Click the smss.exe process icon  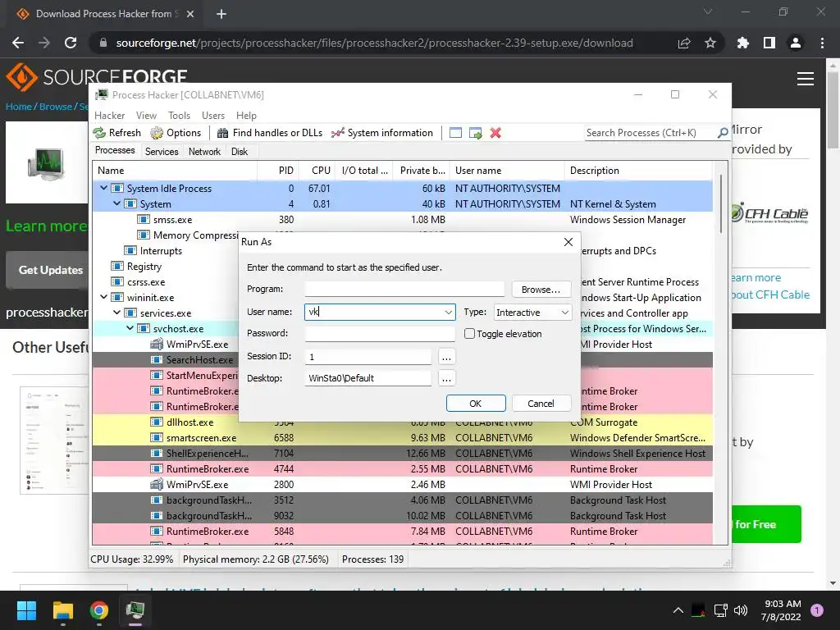[143, 220]
